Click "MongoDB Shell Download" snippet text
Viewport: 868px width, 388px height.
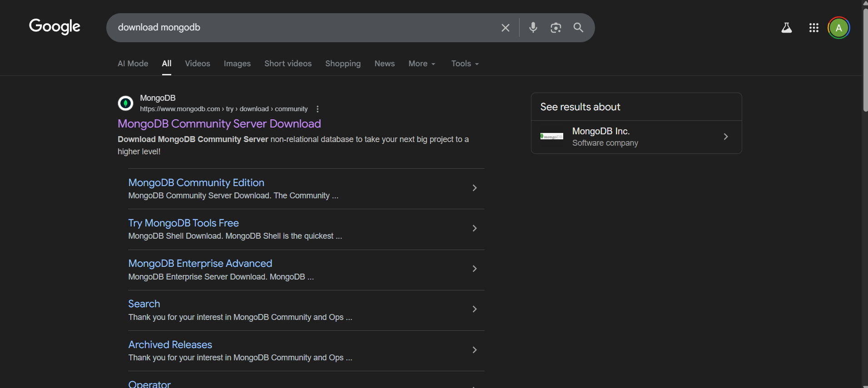175,236
